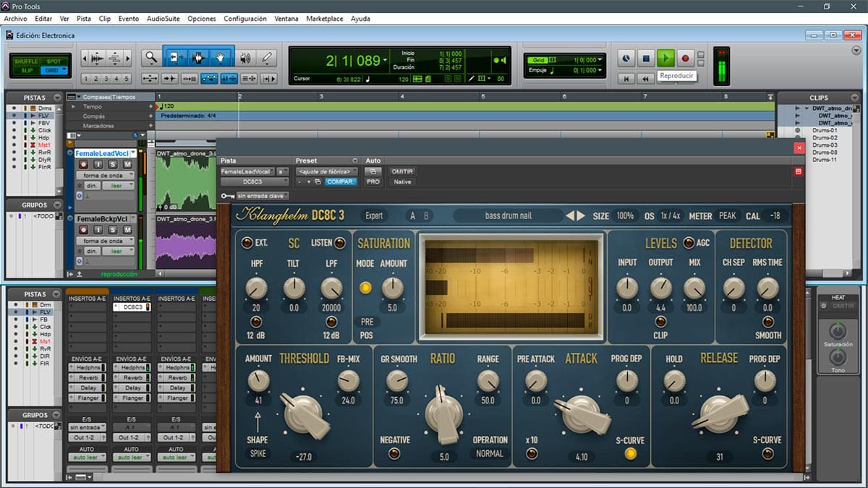The image size is (868, 488).
Task: Start playback with the green Play button
Action: pyautogui.click(x=666, y=58)
